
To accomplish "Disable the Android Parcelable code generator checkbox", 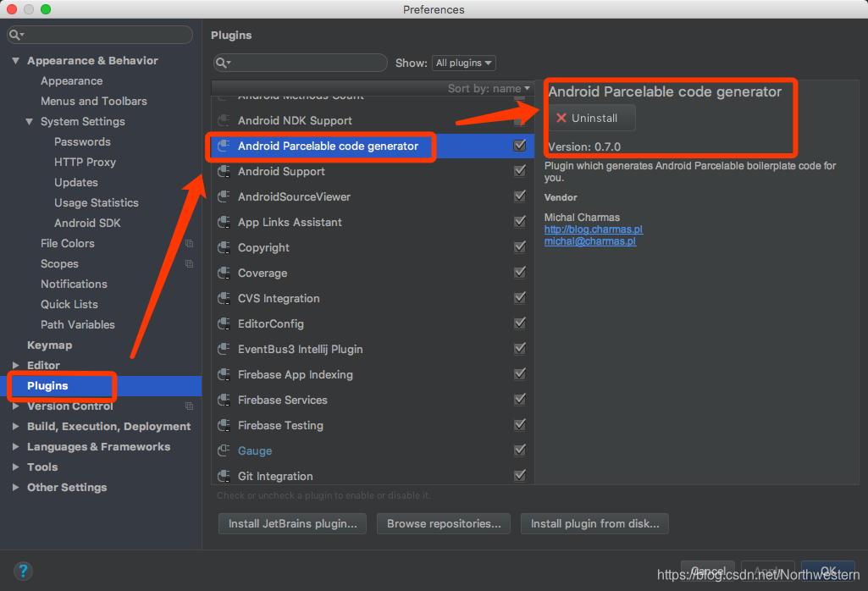I will coord(520,146).
